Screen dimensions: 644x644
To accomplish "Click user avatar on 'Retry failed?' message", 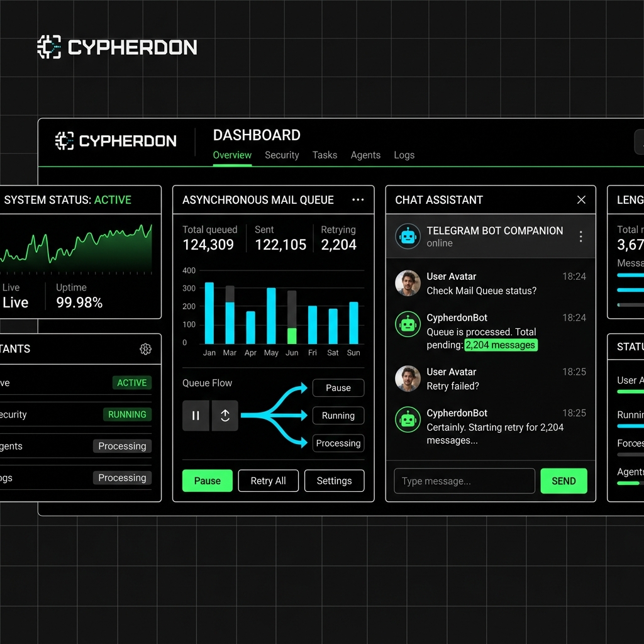I will pos(408,378).
